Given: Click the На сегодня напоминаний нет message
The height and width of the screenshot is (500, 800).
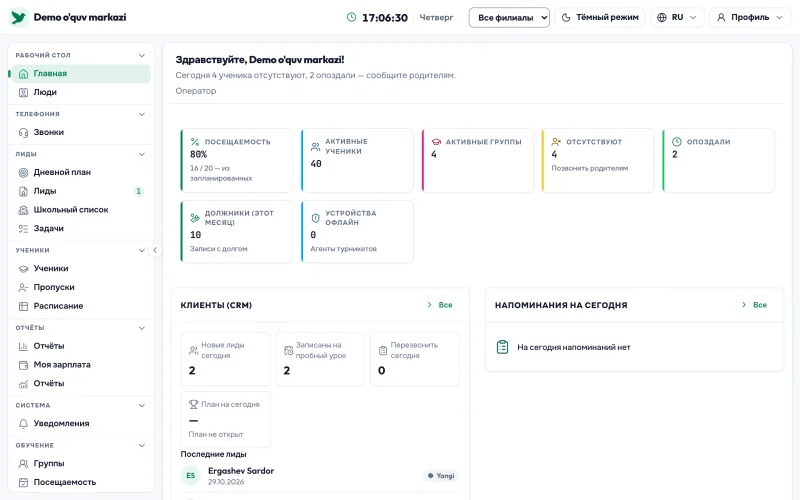Looking at the screenshot, I should 574,347.
